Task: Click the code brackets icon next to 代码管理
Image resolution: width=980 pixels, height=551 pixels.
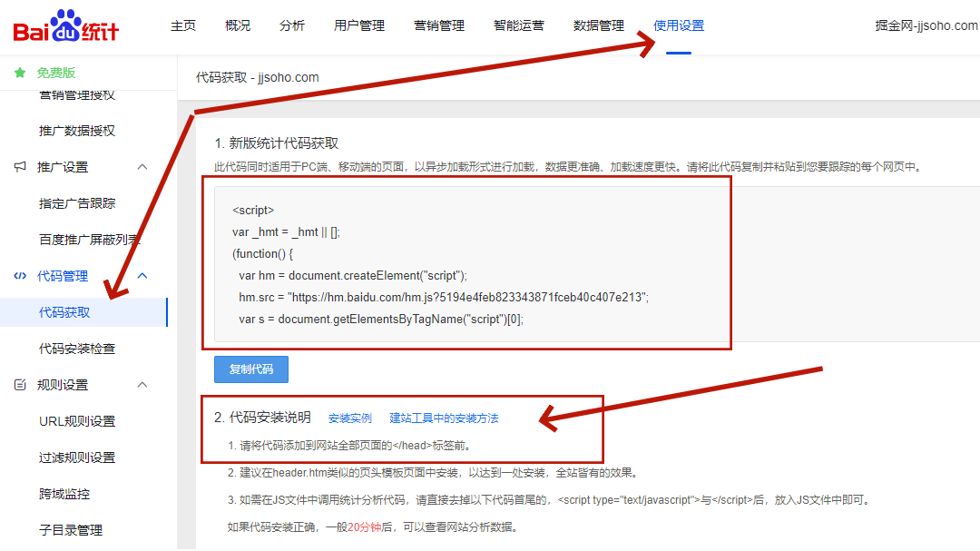Action: pyautogui.click(x=20, y=276)
